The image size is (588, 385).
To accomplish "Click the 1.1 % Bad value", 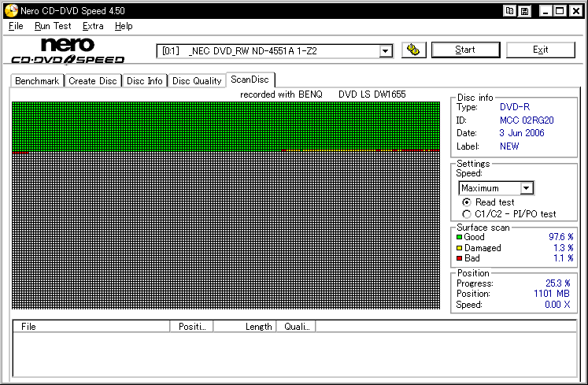I will click(564, 258).
